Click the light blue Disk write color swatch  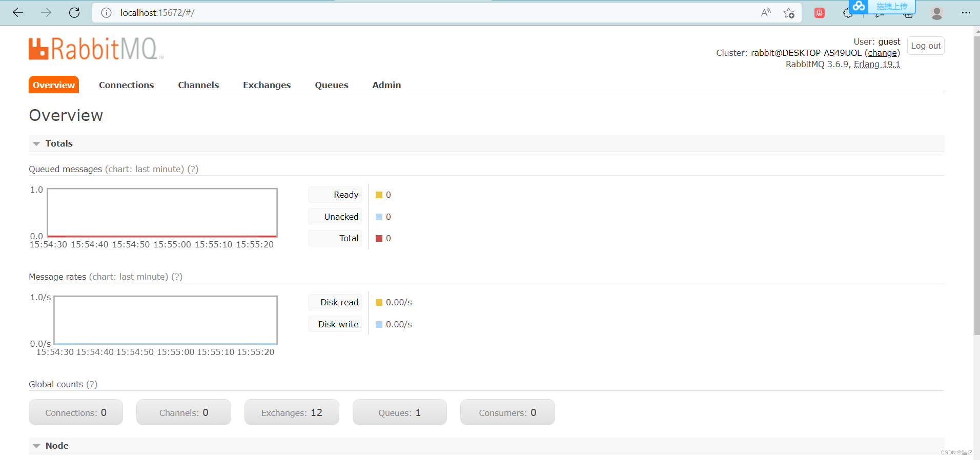[x=379, y=324]
